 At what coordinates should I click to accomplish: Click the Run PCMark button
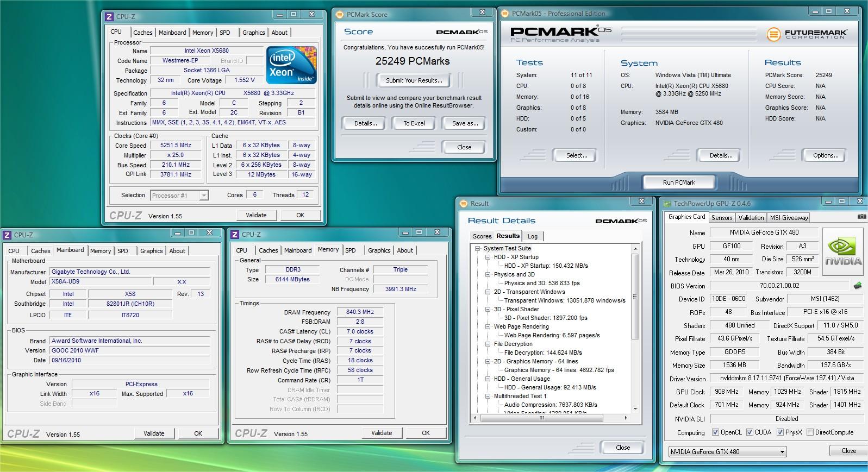(679, 182)
